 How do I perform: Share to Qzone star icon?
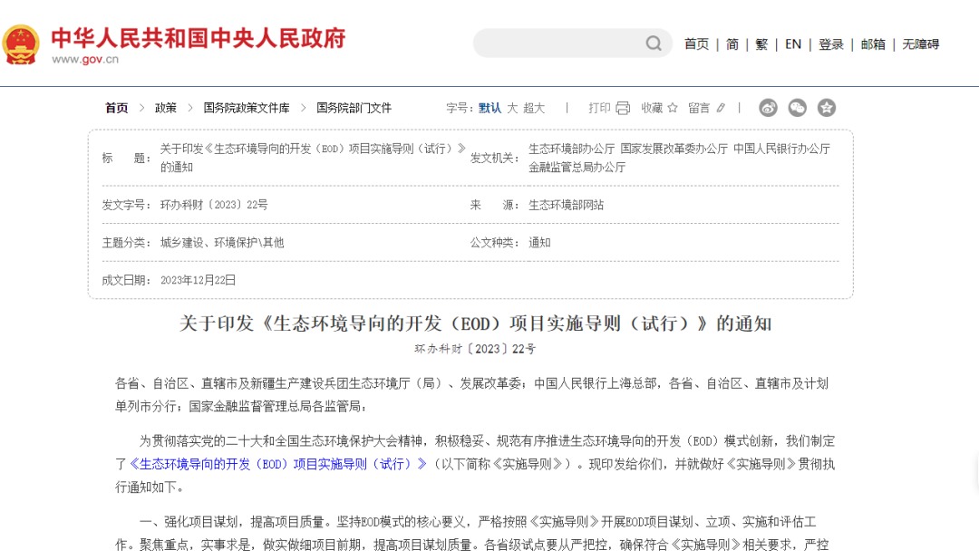tap(826, 108)
